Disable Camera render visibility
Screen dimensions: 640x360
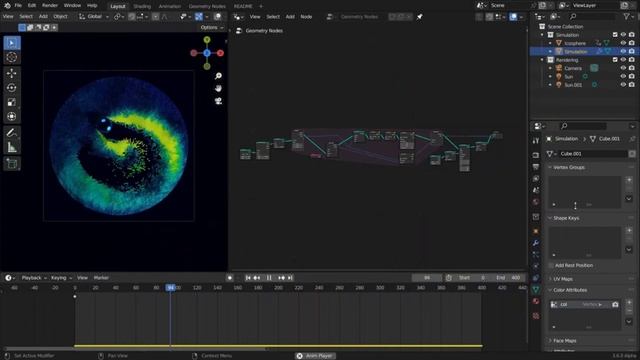(631, 68)
